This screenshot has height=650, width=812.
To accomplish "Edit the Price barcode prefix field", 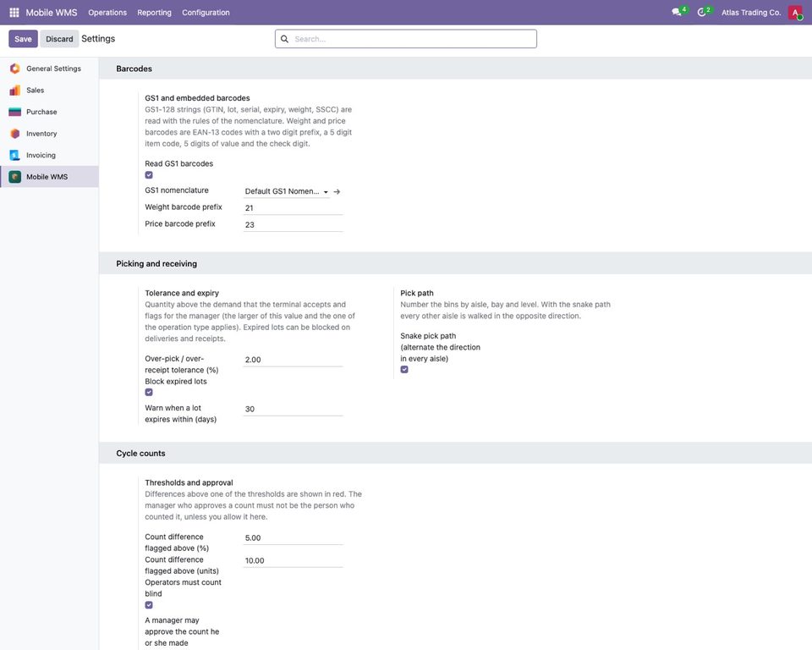I will point(294,224).
